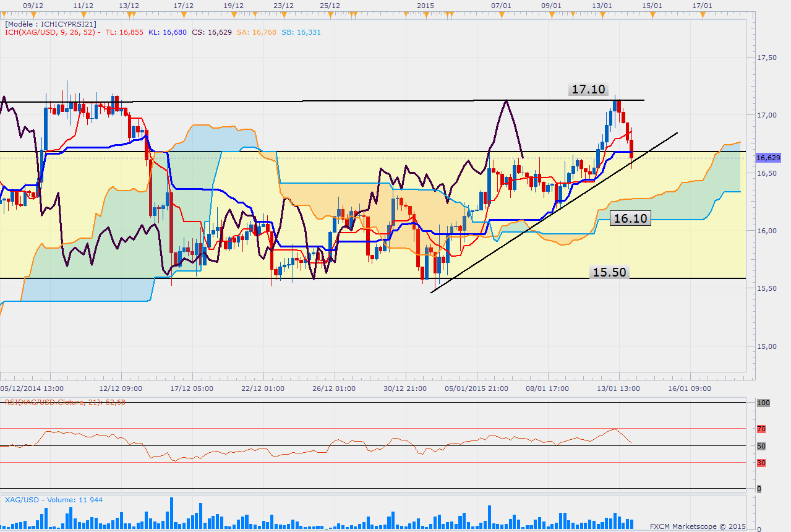Select the 17.10 resistance price label
The width and height of the screenshot is (791, 532).
(588, 90)
